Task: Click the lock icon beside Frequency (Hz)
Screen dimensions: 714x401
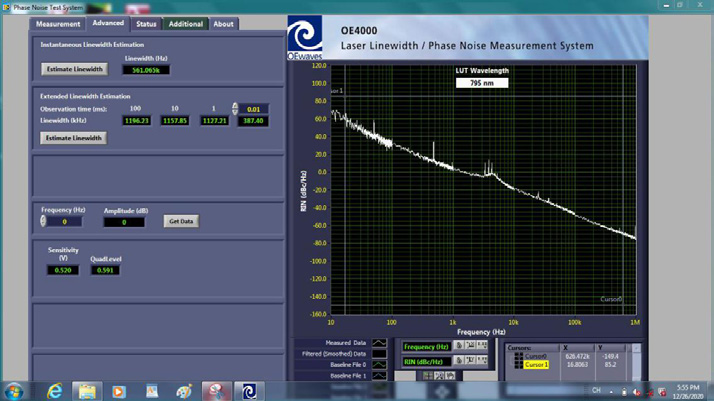Action: click(x=459, y=346)
